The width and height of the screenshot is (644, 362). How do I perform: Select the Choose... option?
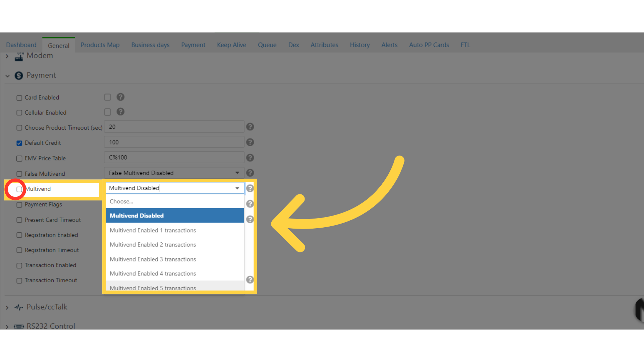(x=175, y=201)
